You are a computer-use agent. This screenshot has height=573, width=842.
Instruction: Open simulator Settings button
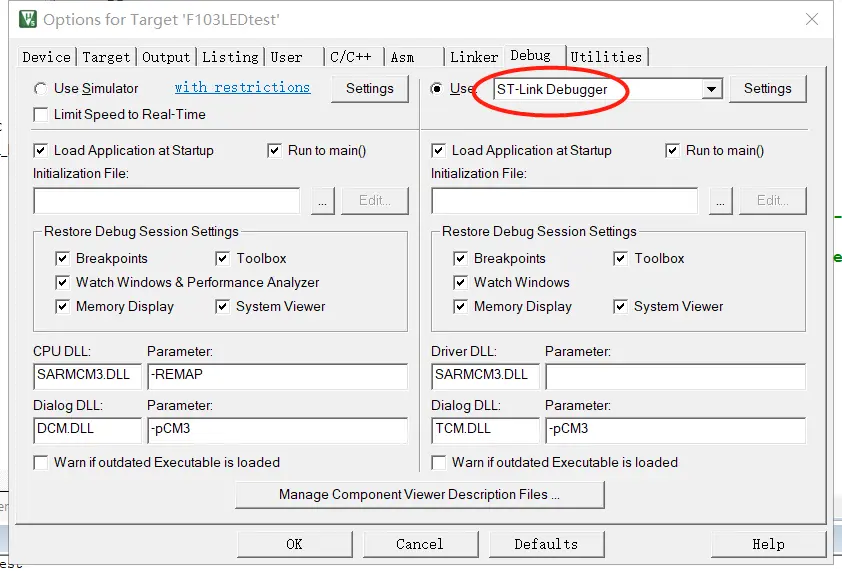pyautogui.click(x=369, y=89)
